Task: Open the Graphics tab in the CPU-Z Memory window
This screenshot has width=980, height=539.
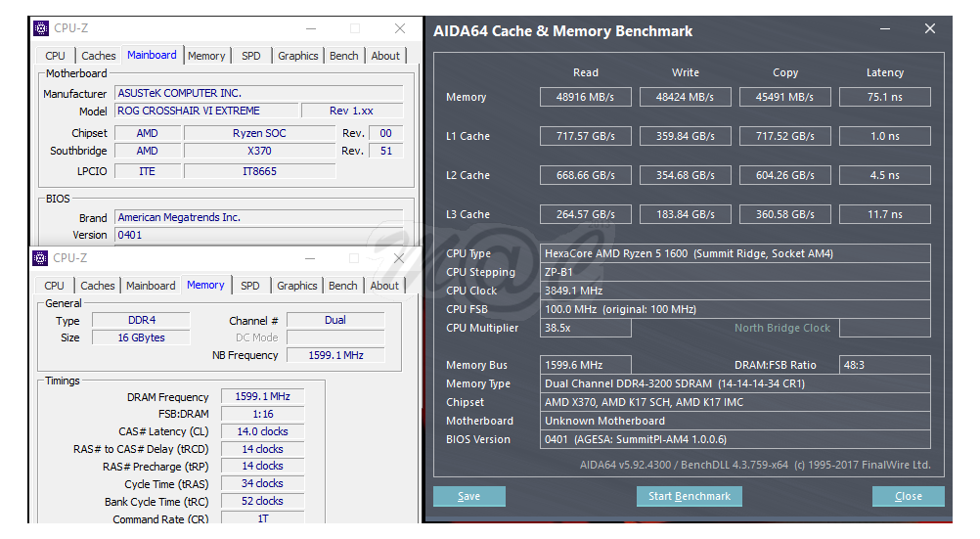Action: [297, 286]
